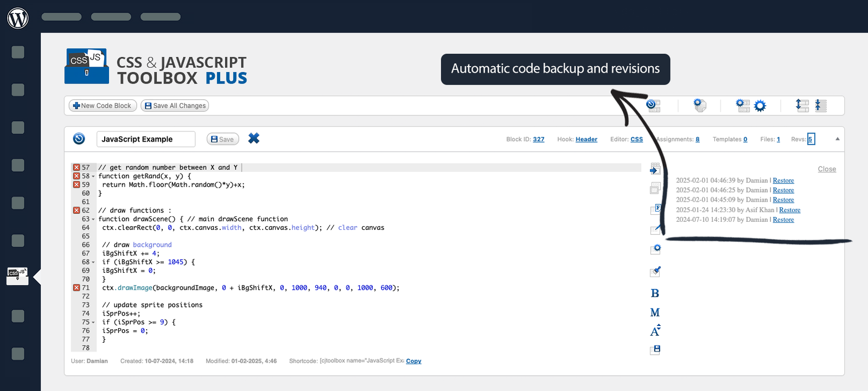
Task: Click the B icon in side toolbar
Action: coord(655,293)
